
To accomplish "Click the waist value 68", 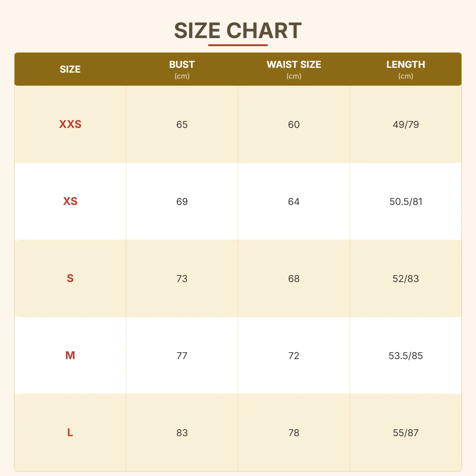I will [294, 278].
